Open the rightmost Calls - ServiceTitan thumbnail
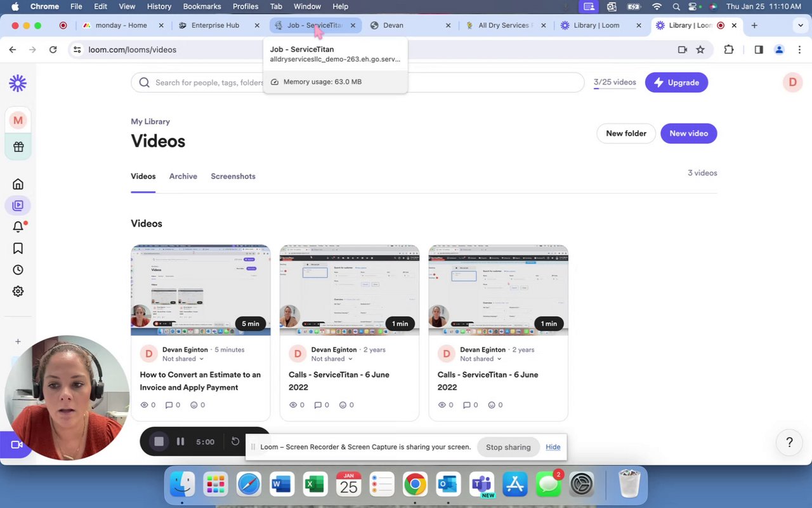 (499, 290)
